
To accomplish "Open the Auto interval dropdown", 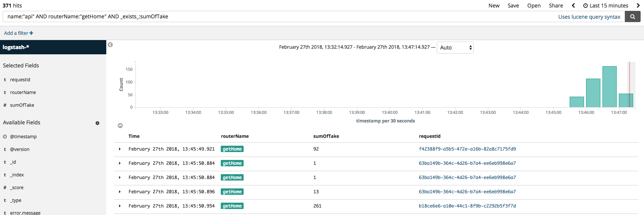I will click(455, 48).
